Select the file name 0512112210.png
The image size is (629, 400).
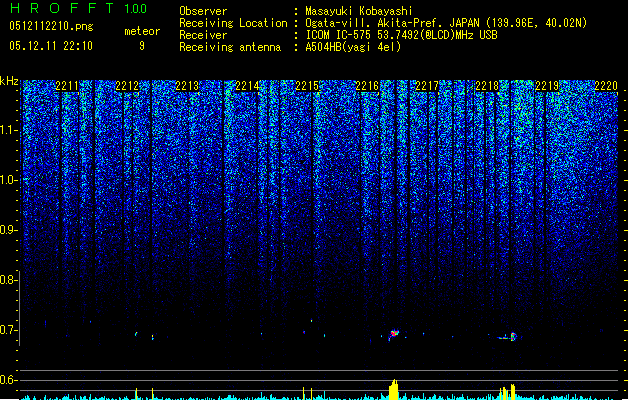pos(51,26)
